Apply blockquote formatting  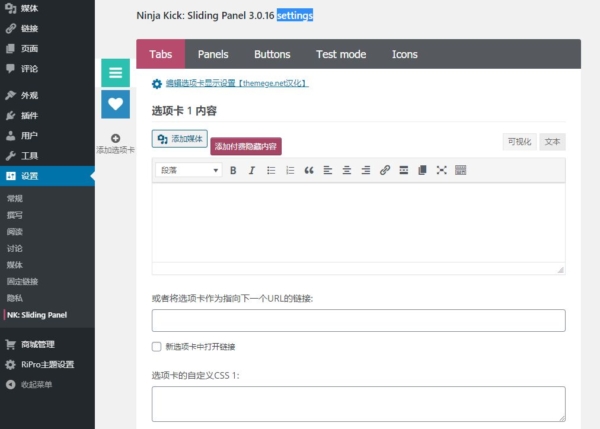coord(309,170)
